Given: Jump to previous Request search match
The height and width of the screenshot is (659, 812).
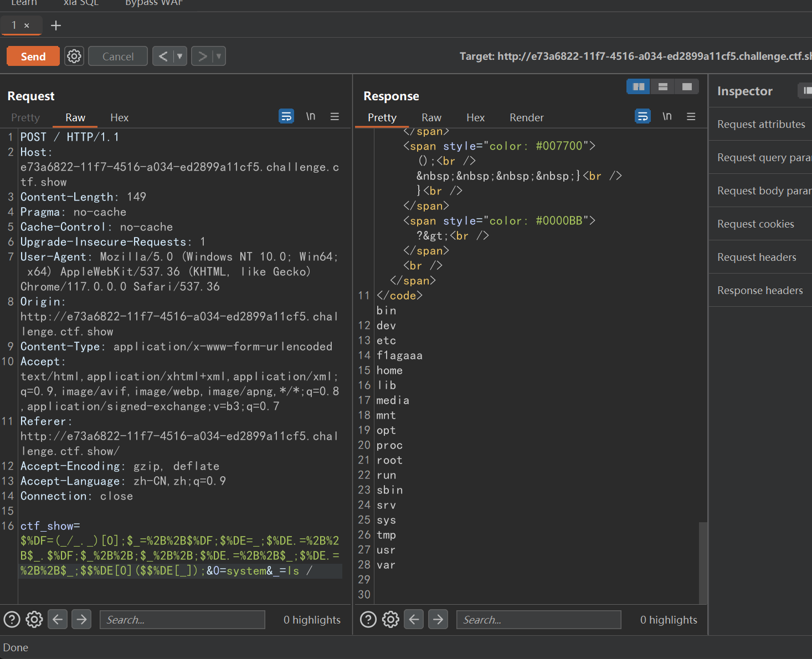Looking at the screenshot, I should pos(58,619).
